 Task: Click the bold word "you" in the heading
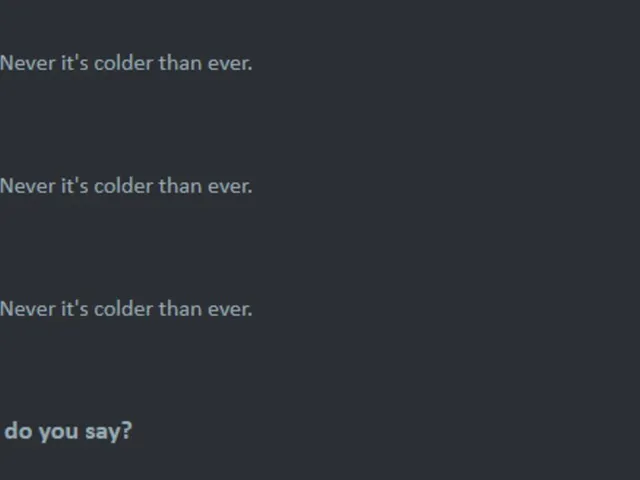click(58, 433)
